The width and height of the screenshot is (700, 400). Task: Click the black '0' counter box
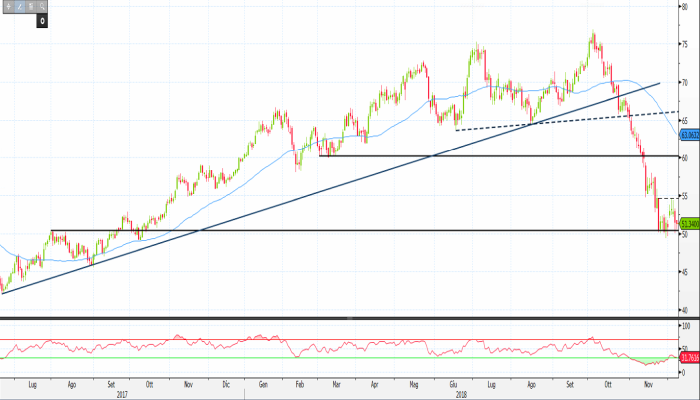pyautogui.click(x=42, y=20)
